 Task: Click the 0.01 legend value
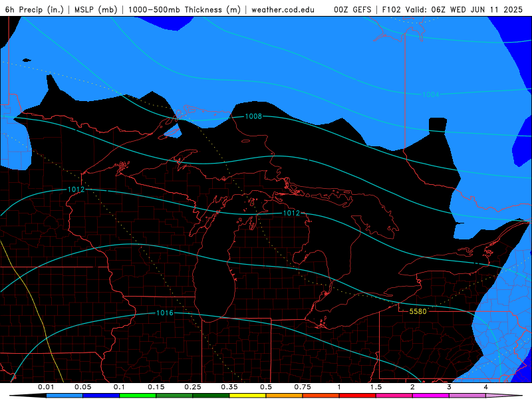[46, 387]
